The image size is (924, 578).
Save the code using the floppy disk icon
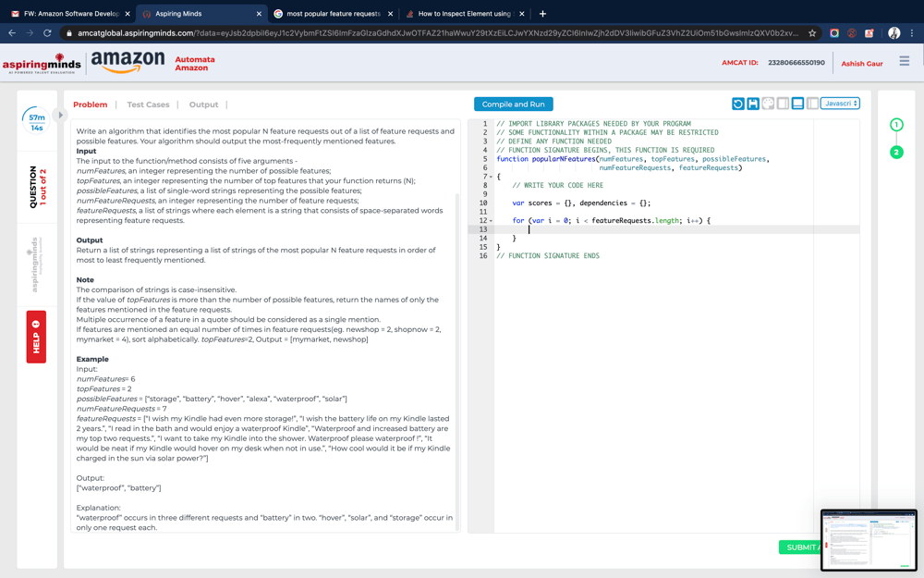[x=753, y=103]
